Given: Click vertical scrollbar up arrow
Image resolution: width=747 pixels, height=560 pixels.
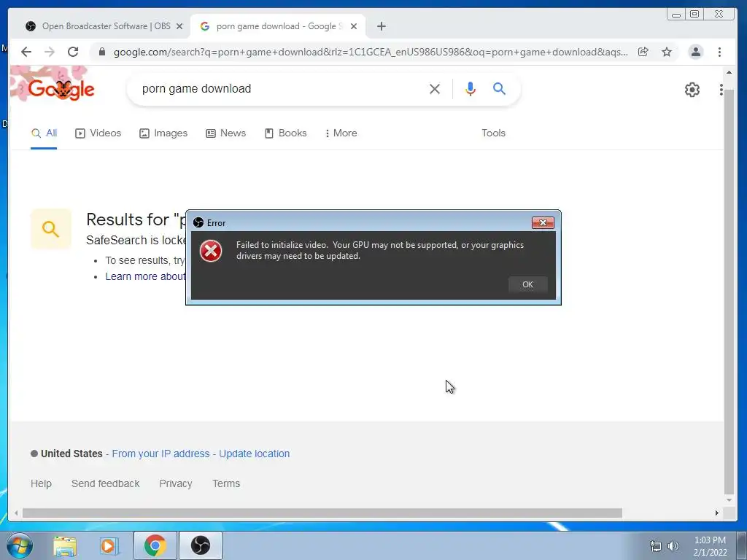Looking at the screenshot, I should point(729,72).
